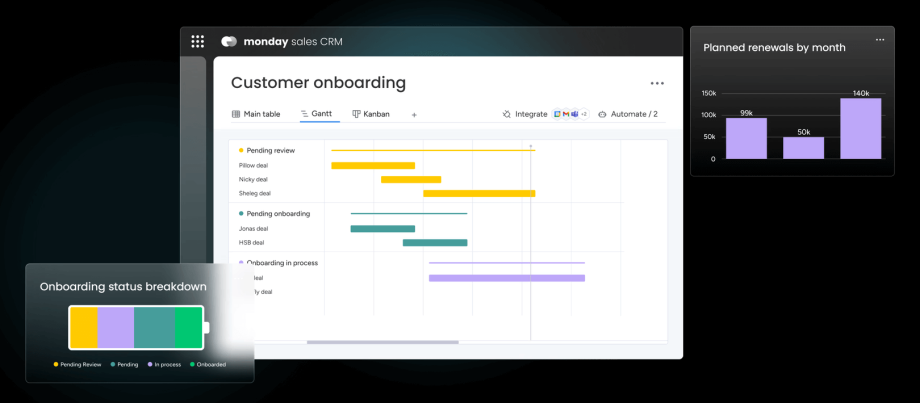Screen dimensions: 920x403
Task: Switch to the Kanban tab
Action: [370, 114]
